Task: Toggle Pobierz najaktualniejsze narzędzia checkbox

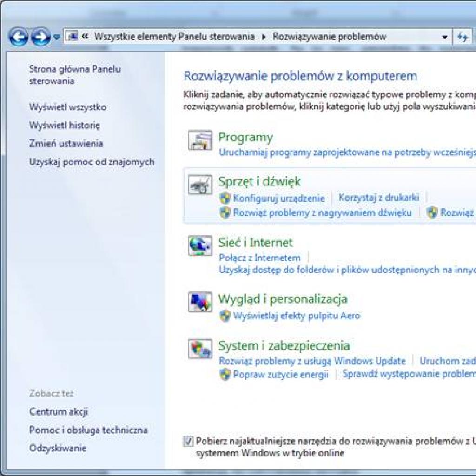Action: coord(188,441)
